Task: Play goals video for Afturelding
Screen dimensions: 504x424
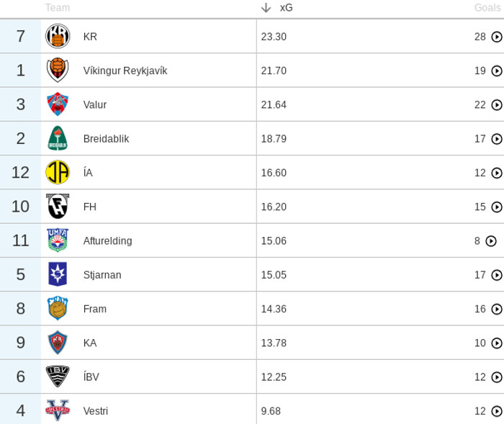Action: point(491,241)
